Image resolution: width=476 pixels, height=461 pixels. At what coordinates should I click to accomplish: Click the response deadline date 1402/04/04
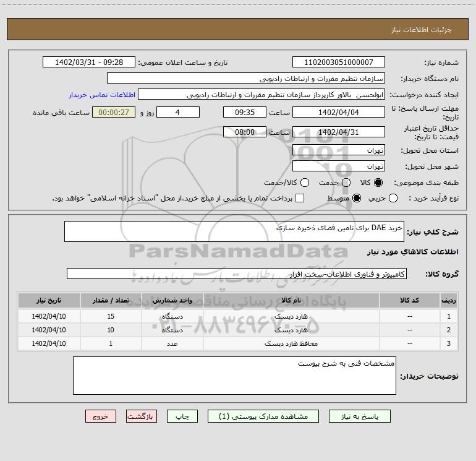coord(339,112)
